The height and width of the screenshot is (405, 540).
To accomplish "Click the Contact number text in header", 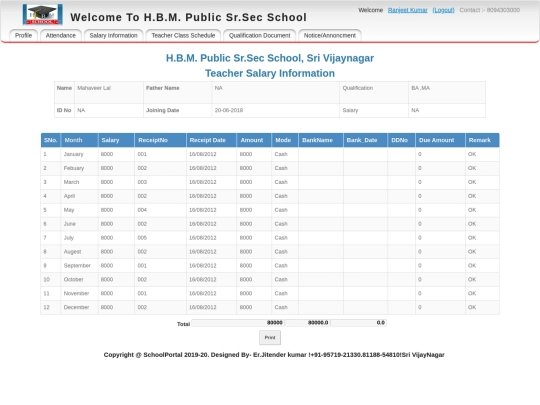I will (x=489, y=10).
